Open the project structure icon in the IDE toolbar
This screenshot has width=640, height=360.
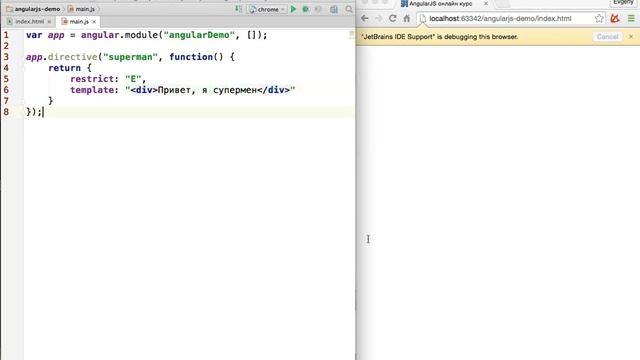click(334, 9)
